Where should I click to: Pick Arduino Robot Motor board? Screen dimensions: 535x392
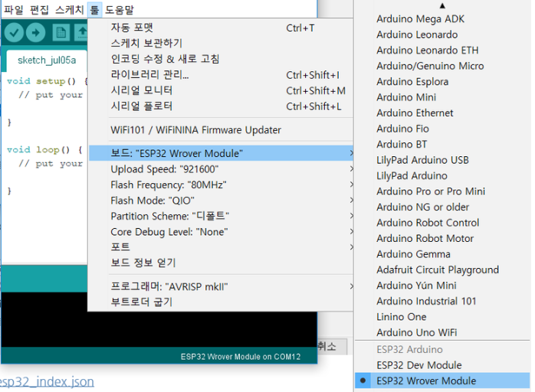point(442,238)
